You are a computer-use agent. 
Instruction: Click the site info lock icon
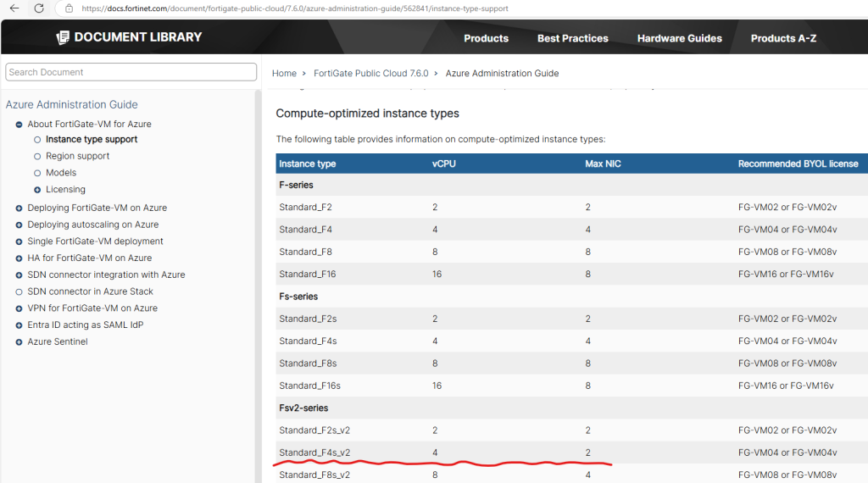[70, 8]
